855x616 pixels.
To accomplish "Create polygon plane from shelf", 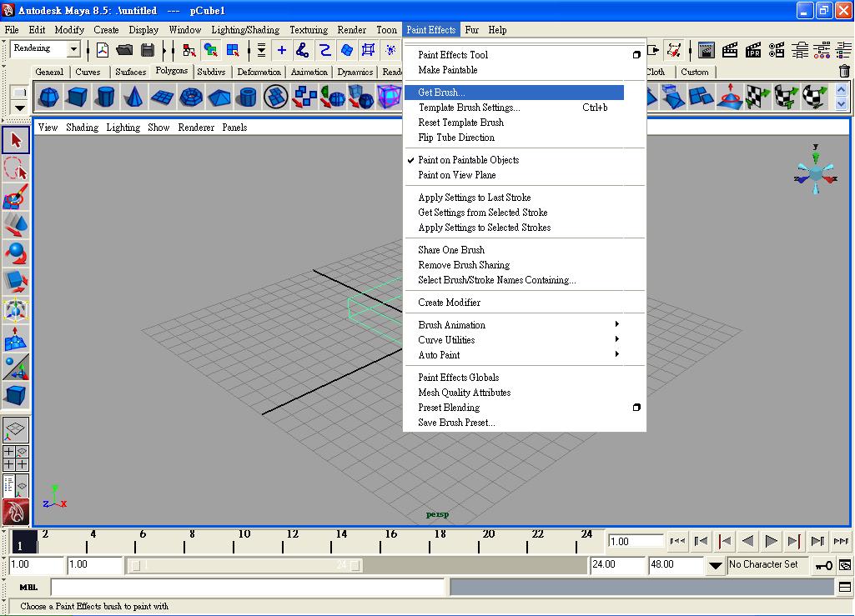I will 162,97.
